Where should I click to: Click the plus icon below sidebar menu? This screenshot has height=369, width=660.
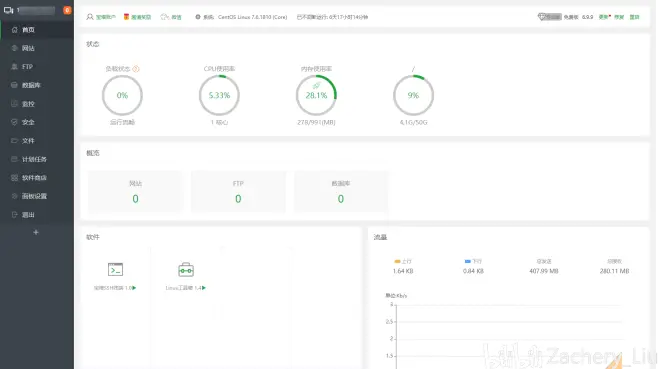(36, 232)
